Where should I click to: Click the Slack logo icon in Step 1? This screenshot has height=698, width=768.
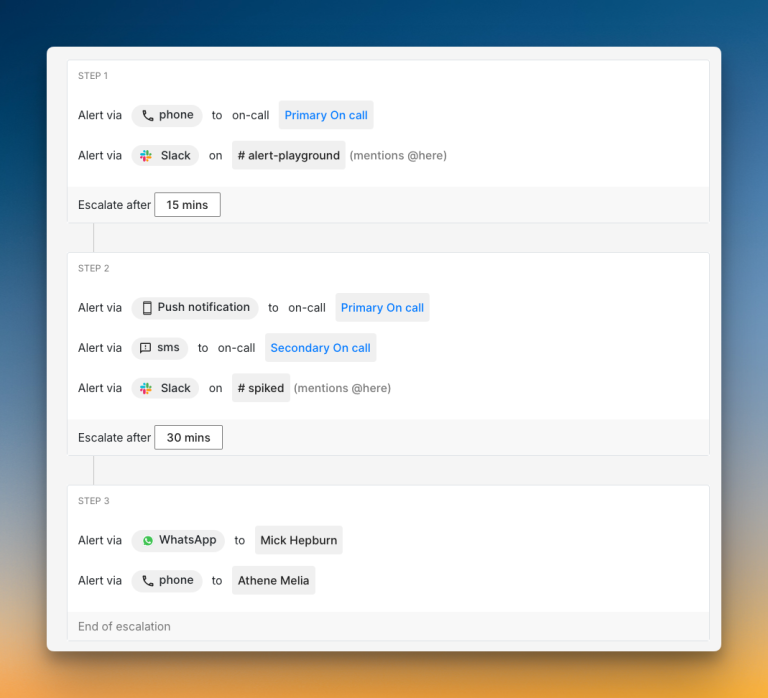[x=146, y=156]
